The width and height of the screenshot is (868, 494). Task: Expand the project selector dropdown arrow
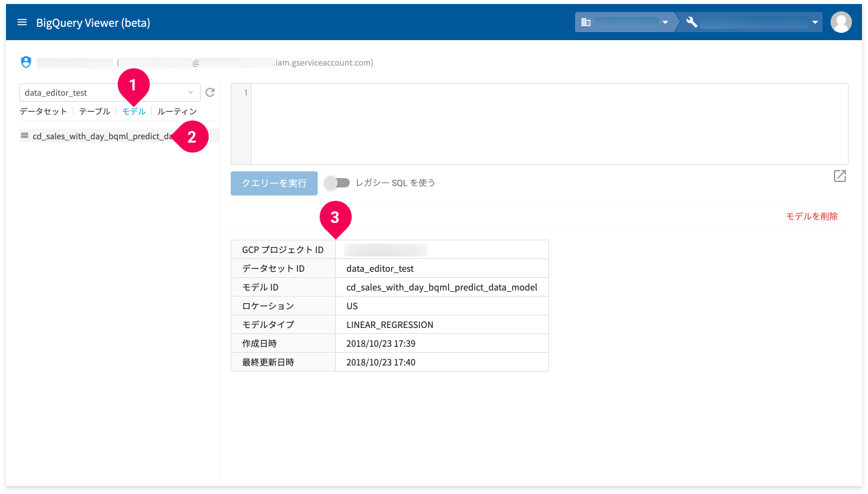pos(815,23)
